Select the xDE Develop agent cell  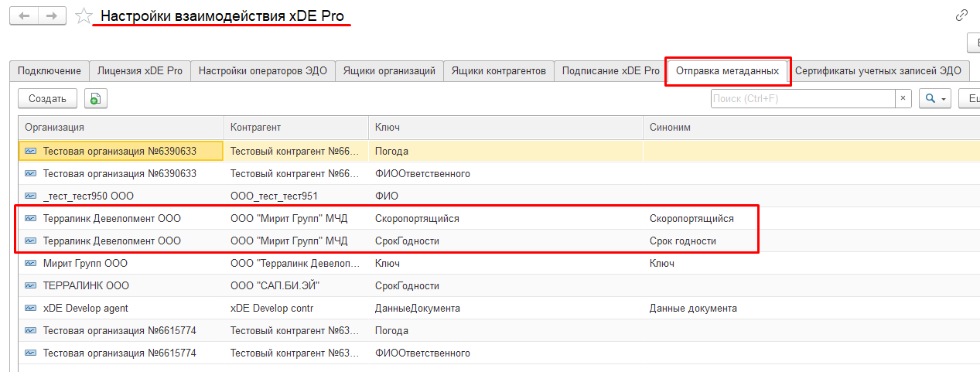[x=121, y=308]
